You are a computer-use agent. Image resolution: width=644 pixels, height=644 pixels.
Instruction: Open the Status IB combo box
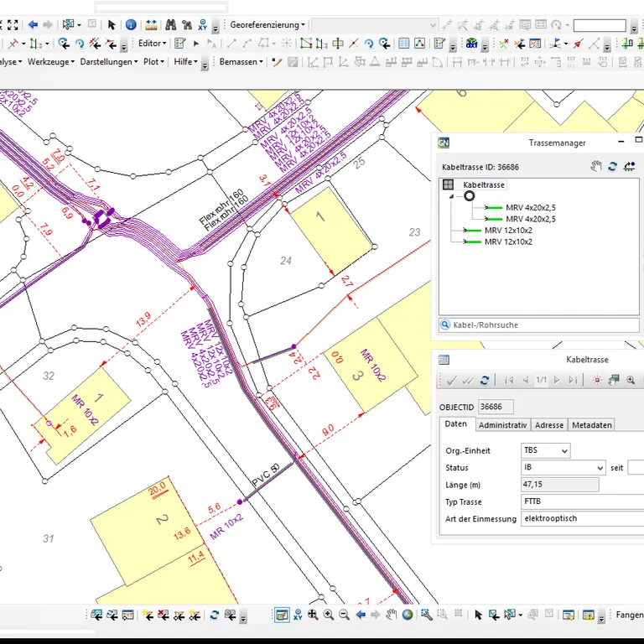(x=563, y=467)
